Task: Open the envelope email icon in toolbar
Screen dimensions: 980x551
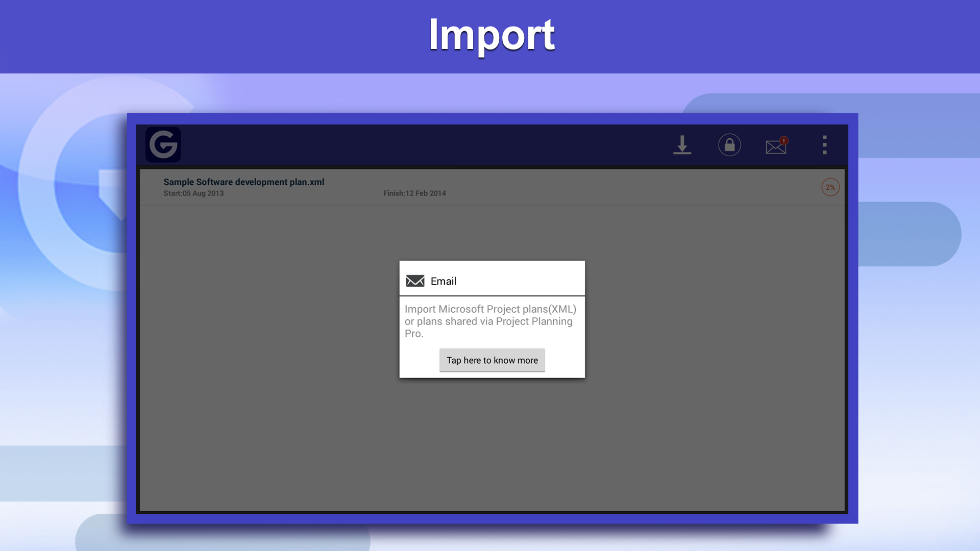Action: [x=775, y=147]
